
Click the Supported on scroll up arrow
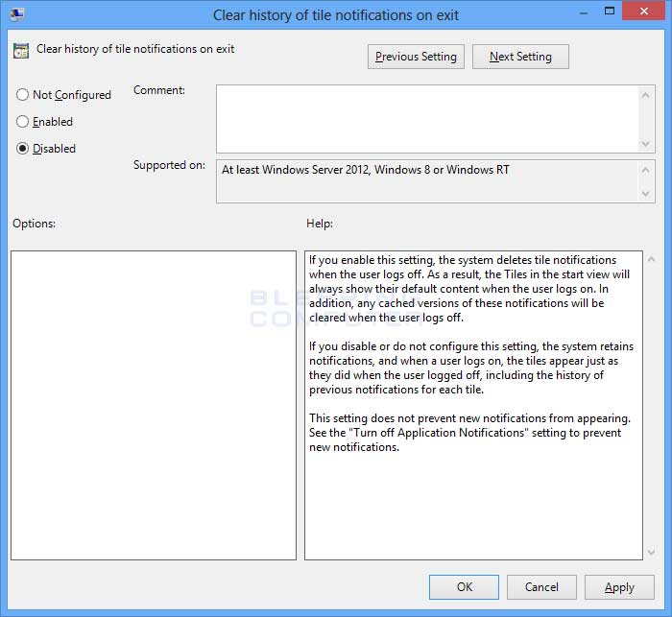646,170
